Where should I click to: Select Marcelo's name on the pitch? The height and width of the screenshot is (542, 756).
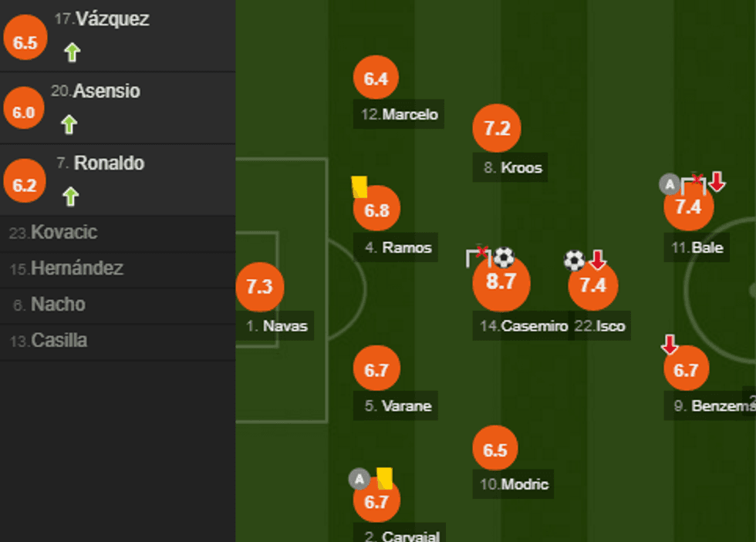coord(400,115)
